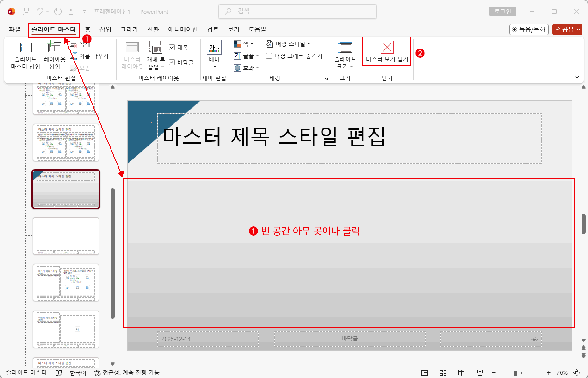Click the 녹음/녹화 button

coord(528,29)
